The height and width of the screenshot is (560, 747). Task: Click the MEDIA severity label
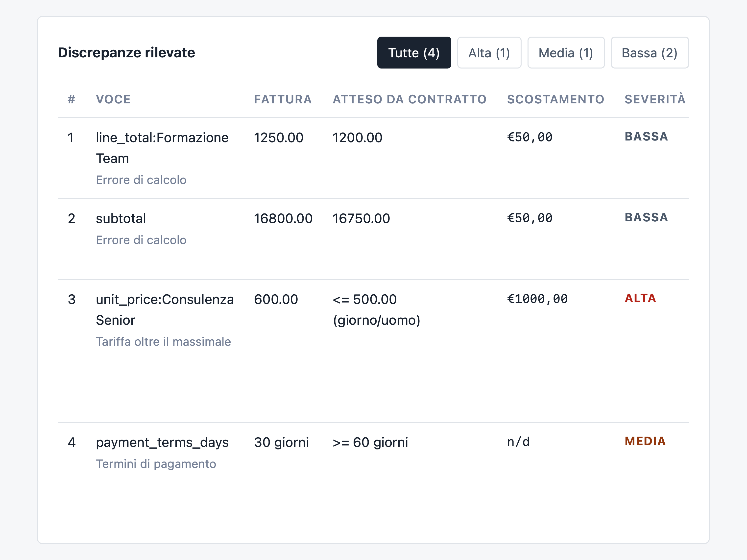[x=645, y=441]
